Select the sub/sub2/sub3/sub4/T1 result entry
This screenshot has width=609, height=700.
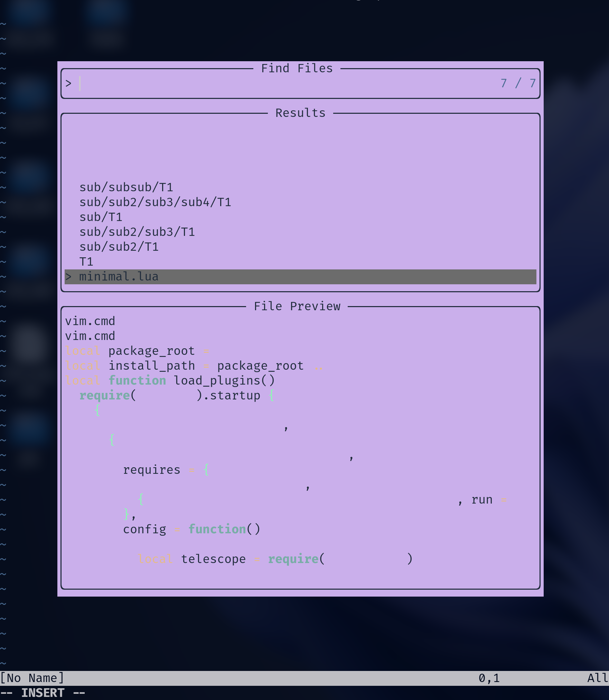point(156,202)
